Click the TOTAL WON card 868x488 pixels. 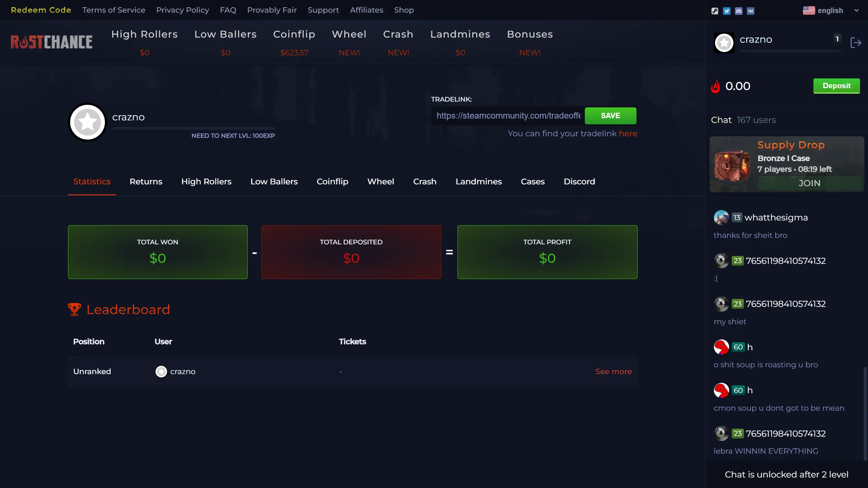pos(158,252)
